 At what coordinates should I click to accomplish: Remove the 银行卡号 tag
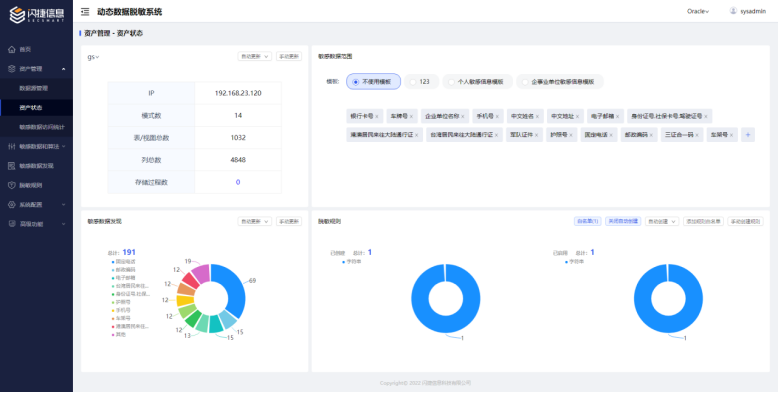pyautogui.click(x=377, y=117)
